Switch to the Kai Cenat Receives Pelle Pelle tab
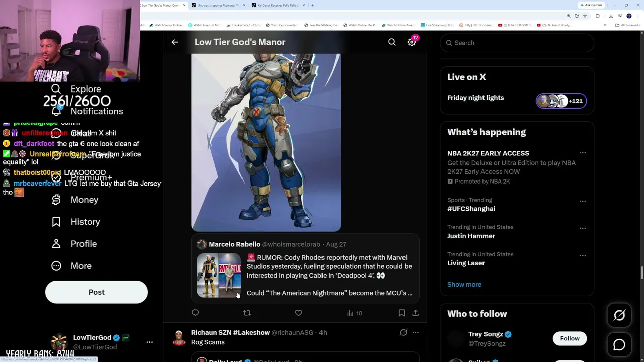The height and width of the screenshot is (362, 644). [x=277, y=5]
